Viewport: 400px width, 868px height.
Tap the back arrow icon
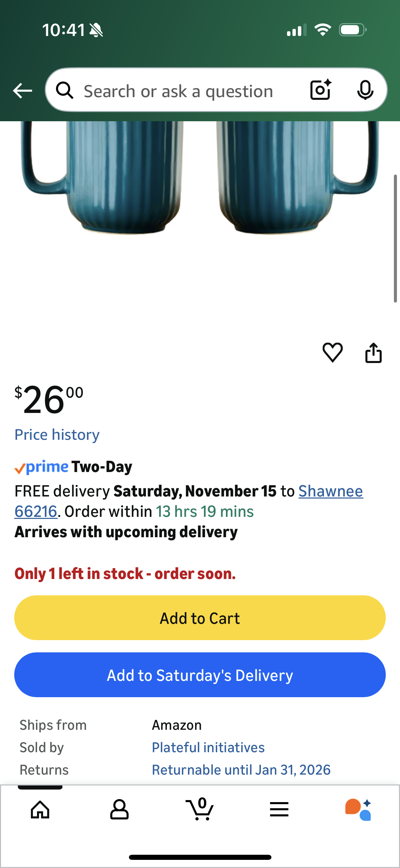point(22,91)
